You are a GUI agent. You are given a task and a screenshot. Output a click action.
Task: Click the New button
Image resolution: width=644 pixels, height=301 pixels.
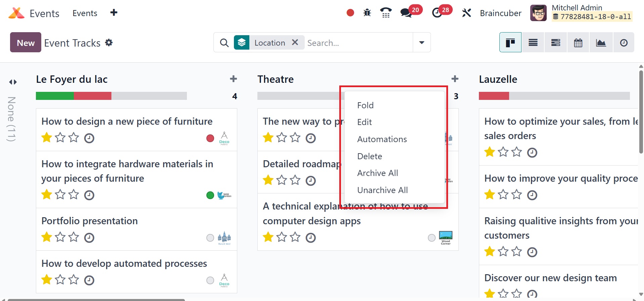(x=26, y=43)
